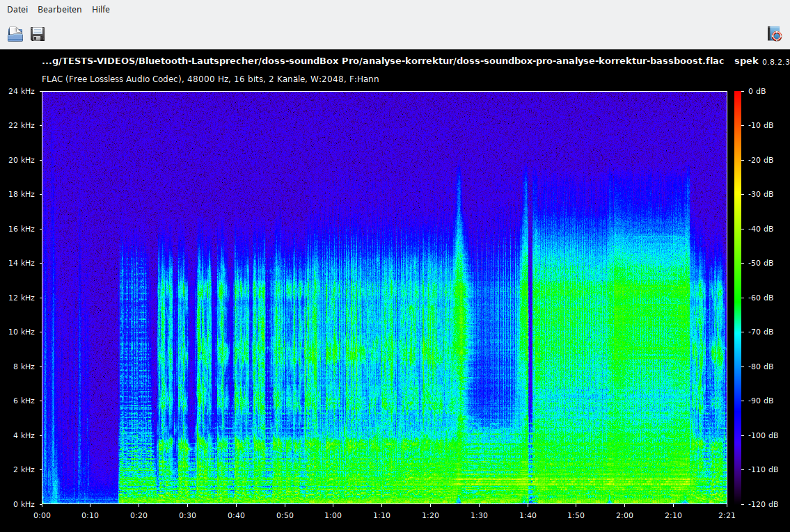Click the '0:30' time axis label

[187, 515]
